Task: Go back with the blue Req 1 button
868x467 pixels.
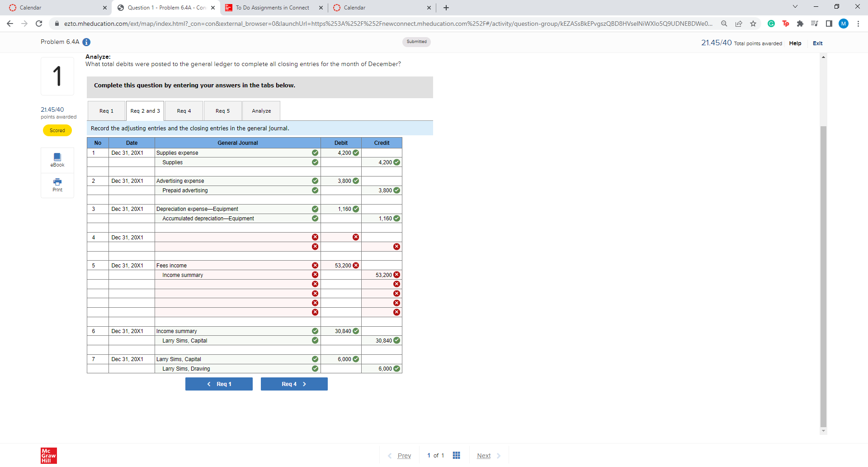Action: tap(219, 384)
